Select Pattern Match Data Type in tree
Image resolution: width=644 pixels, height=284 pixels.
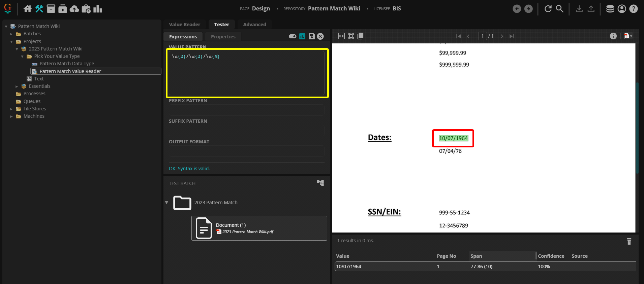[x=67, y=64]
